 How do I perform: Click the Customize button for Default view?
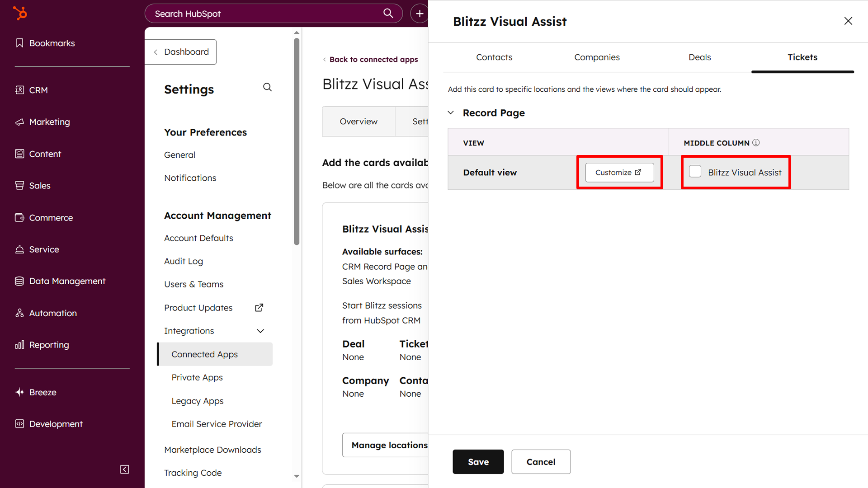pos(619,173)
